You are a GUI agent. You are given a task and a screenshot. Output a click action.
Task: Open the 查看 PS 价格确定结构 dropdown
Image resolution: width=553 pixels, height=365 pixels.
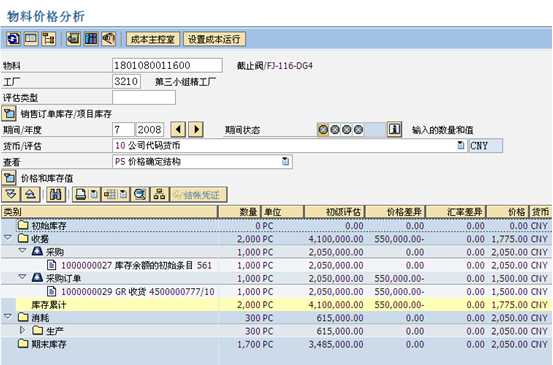pyautogui.click(x=285, y=162)
